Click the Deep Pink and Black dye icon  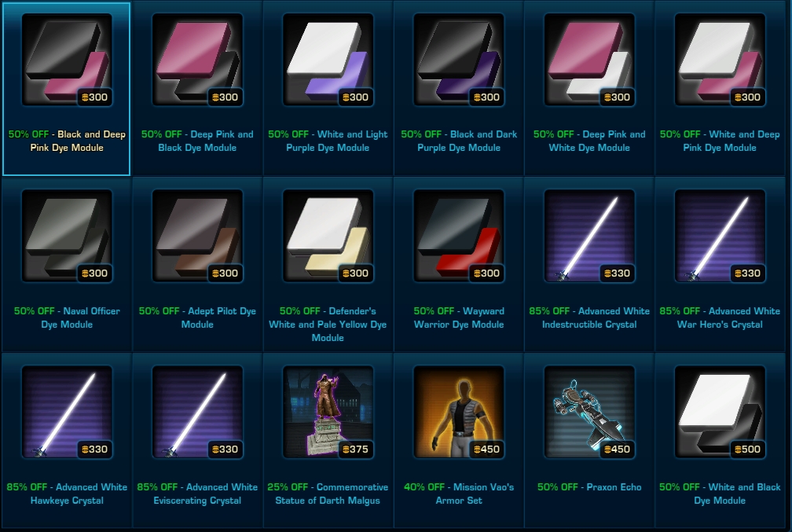[197, 60]
